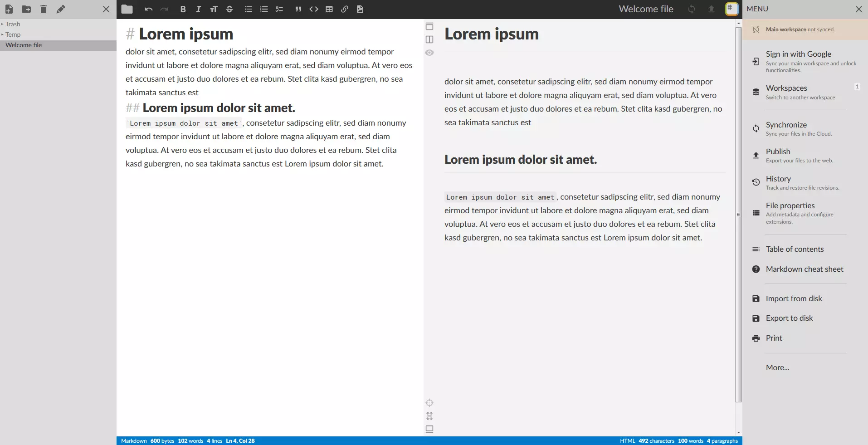
Task: Click the scrollbar down arrow
Action: [738, 433]
